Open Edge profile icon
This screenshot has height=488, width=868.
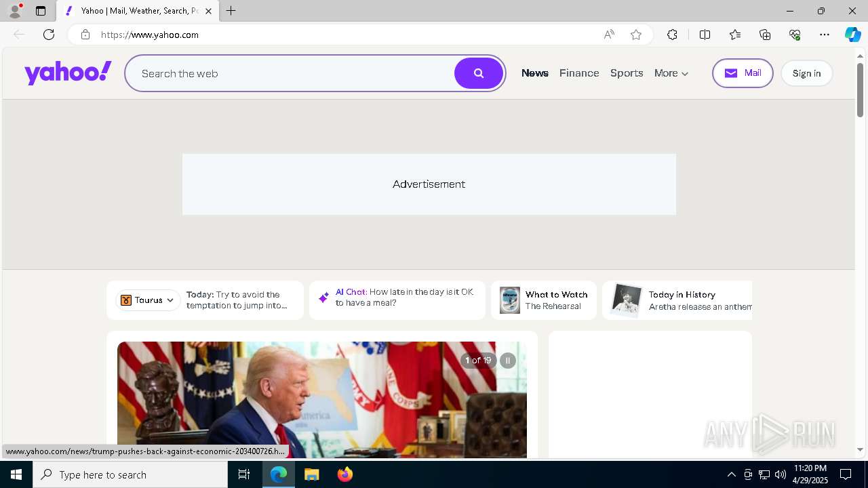point(15,11)
